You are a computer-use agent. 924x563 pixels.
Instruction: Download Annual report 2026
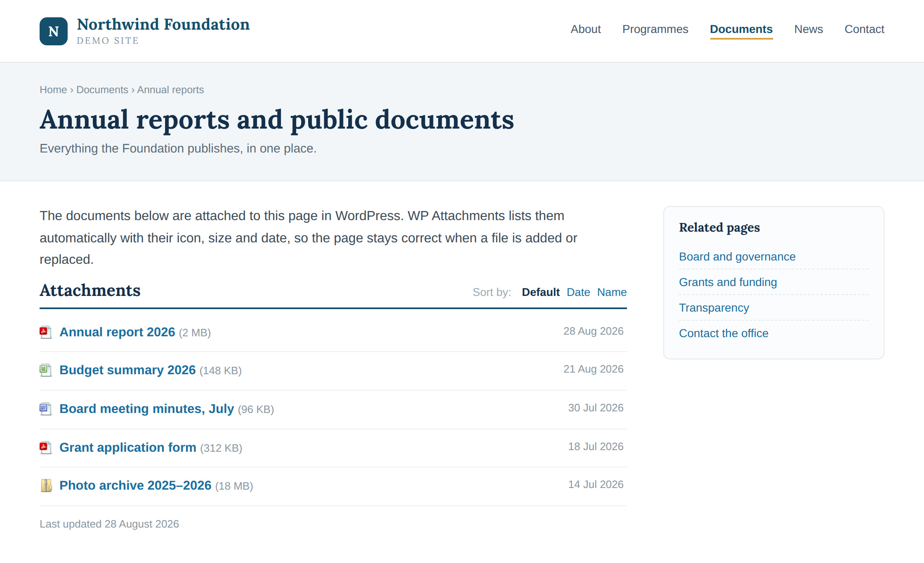117,332
